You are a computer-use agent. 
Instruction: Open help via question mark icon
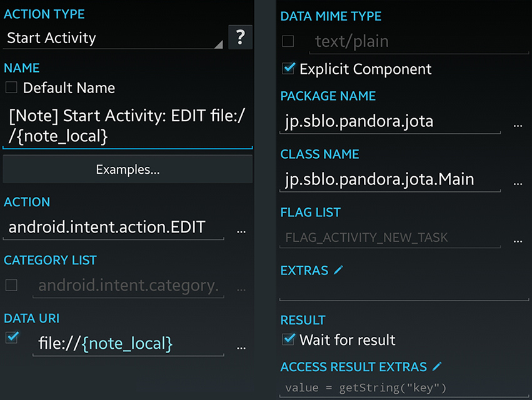pyautogui.click(x=240, y=37)
